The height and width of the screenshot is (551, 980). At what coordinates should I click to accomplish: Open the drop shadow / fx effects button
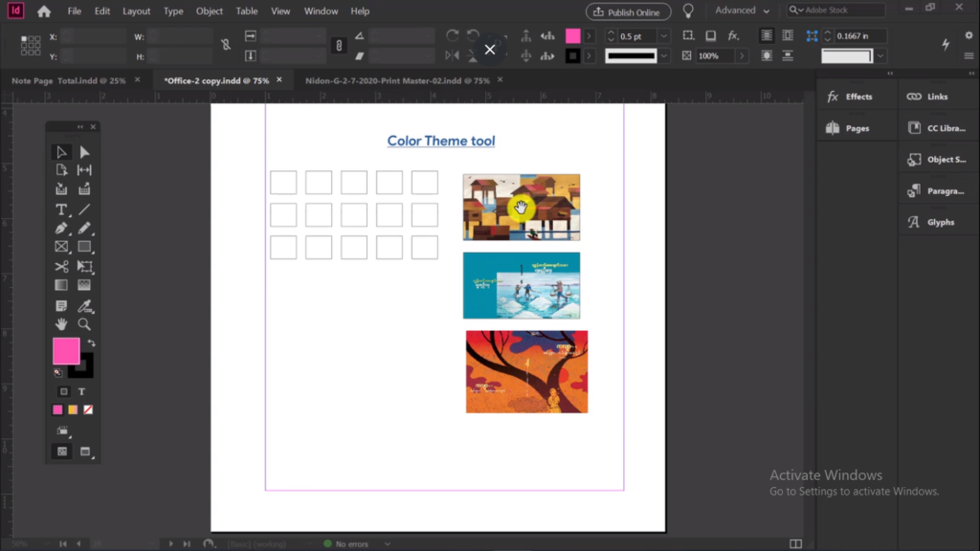pyautogui.click(x=733, y=36)
